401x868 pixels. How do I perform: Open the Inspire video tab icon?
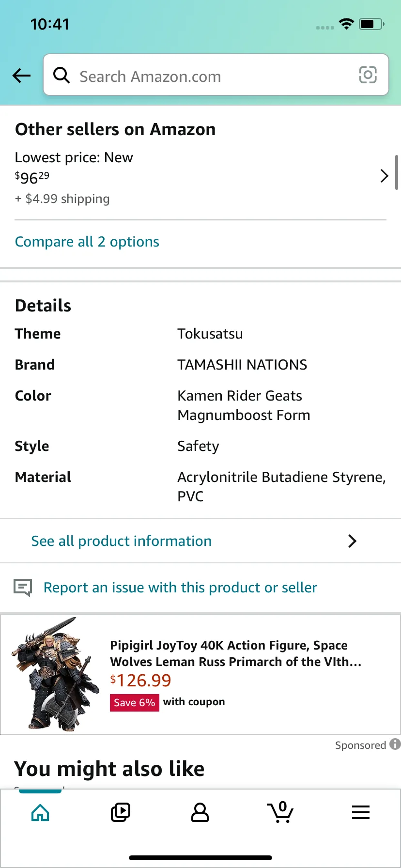tap(121, 812)
